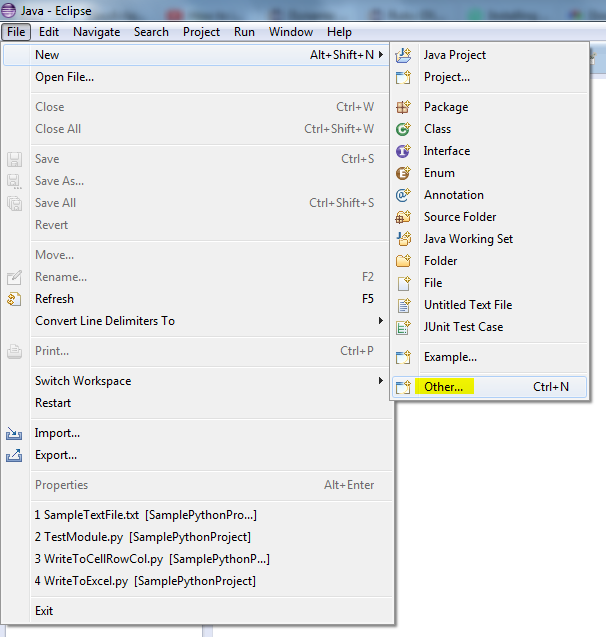Open the Search menu
The width and height of the screenshot is (606, 637).
click(x=151, y=32)
